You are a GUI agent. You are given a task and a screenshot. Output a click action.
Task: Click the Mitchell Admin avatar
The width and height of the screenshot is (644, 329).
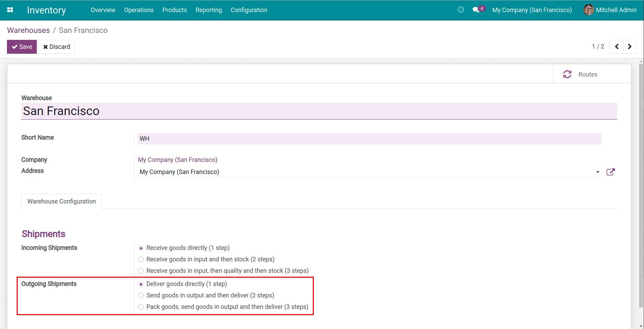pos(588,10)
